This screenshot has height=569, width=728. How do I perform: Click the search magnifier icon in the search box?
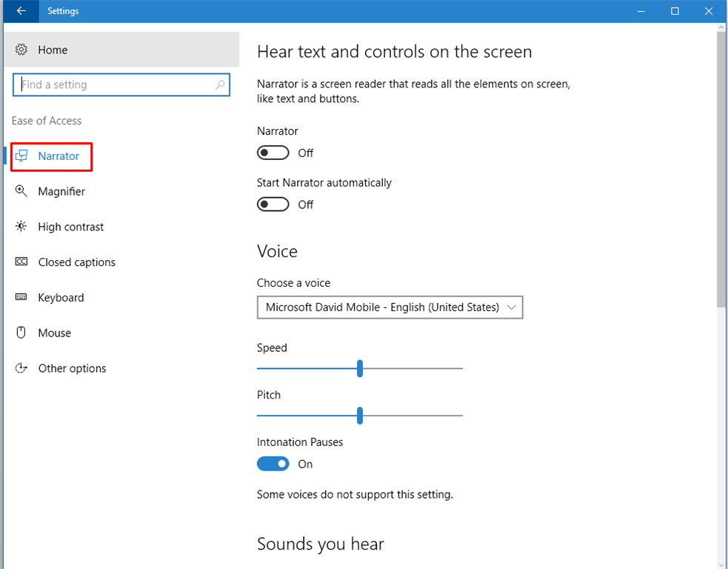tap(220, 84)
